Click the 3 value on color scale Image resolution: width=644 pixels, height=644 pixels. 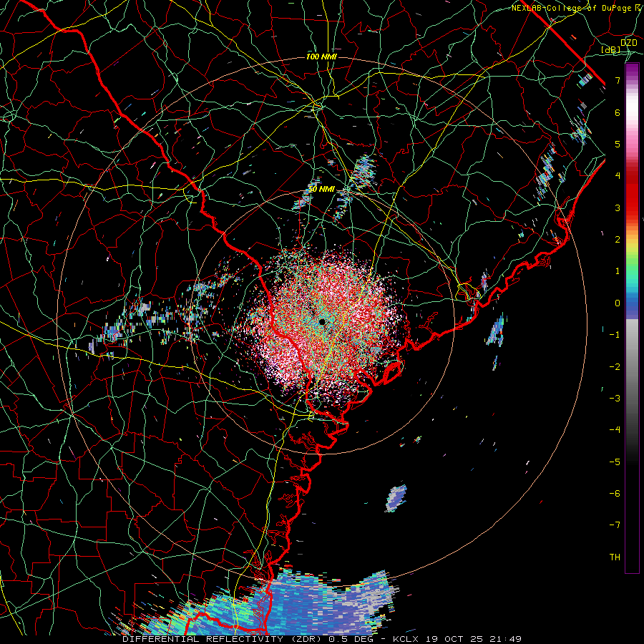[x=618, y=208]
